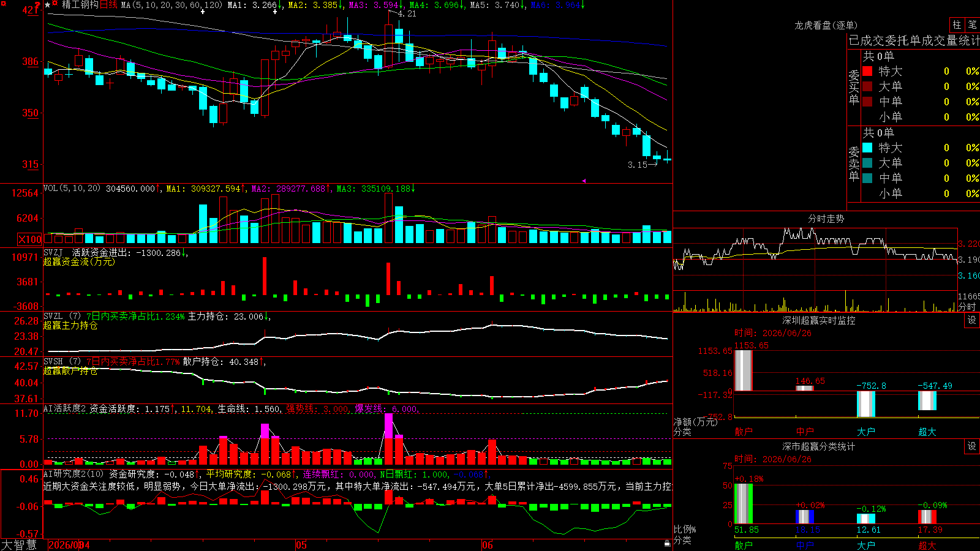980x551 pixels.
Task: Click the 散户 bar in 深圳超赢实时监控
Action: [x=744, y=370]
